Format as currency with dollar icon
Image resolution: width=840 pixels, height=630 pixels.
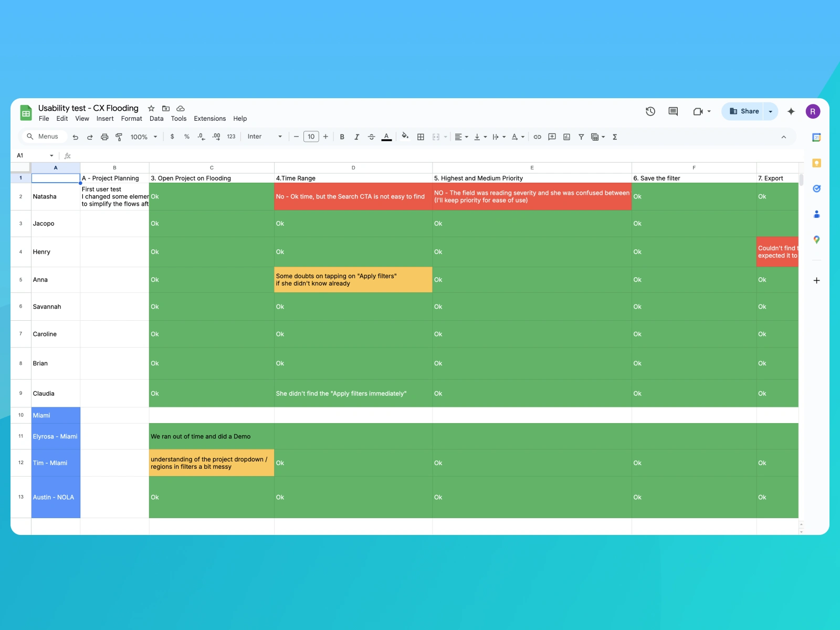[x=172, y=136]
